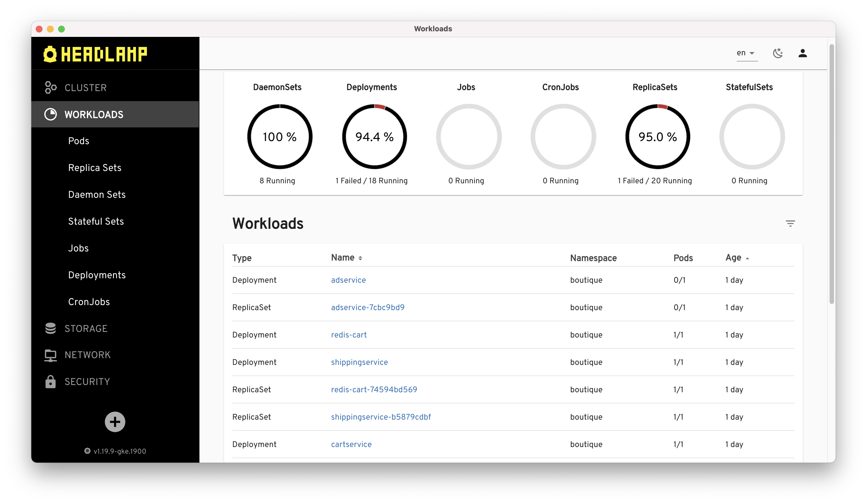Screen dimensions: 867x504
Task: Click the plus button at sidebar bottom
Action: (115, 422)
